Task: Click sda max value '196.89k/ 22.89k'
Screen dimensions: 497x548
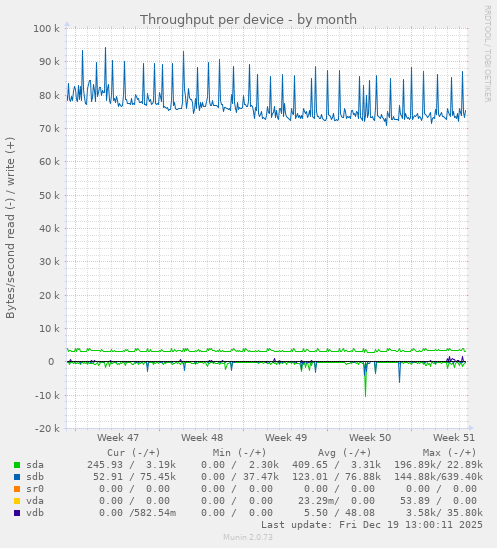Action: tap(438, 465)
